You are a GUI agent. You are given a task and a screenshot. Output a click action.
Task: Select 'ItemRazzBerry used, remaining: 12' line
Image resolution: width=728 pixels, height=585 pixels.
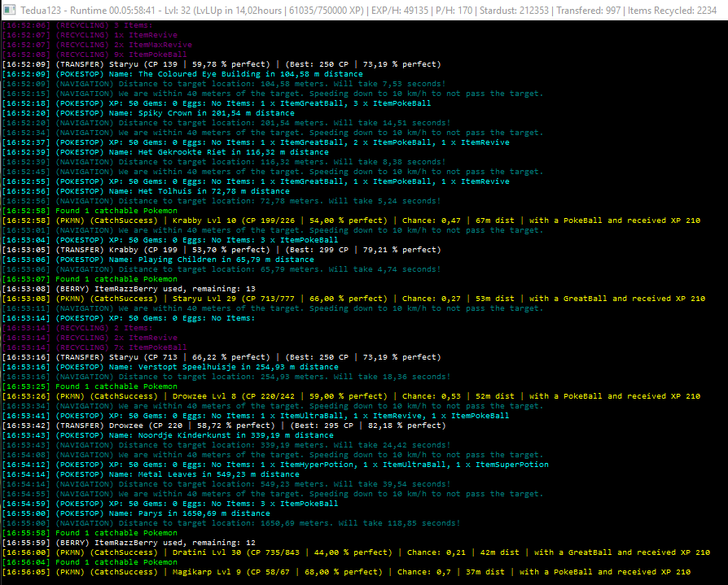point(129,543)
